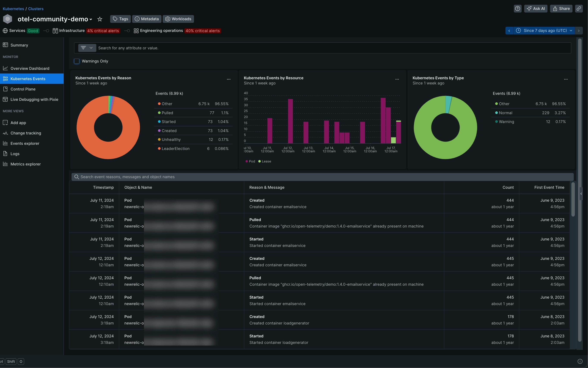Favorite the cluster with the star icon
Screen dimensions: 588x368
coord(100,19)
